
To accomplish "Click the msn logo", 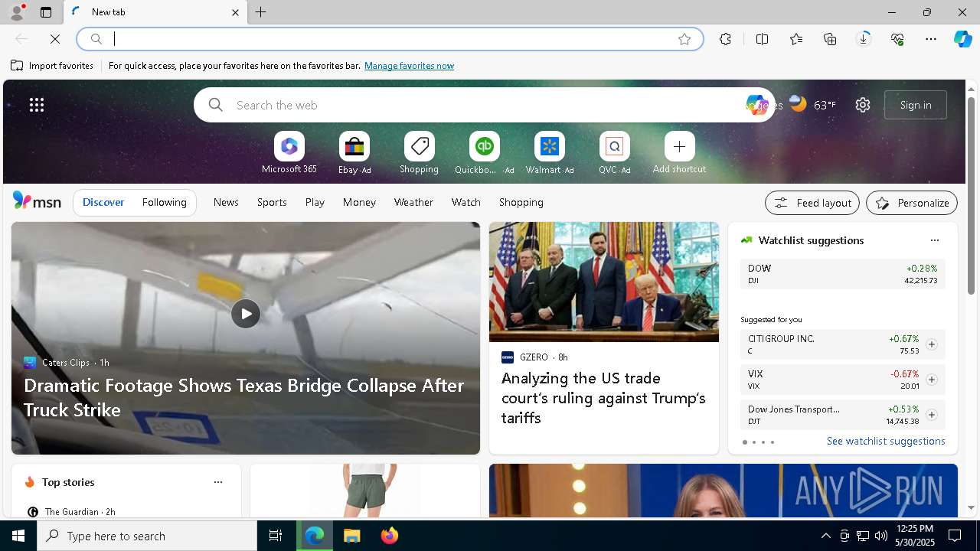I will click(x=37, y=201).
